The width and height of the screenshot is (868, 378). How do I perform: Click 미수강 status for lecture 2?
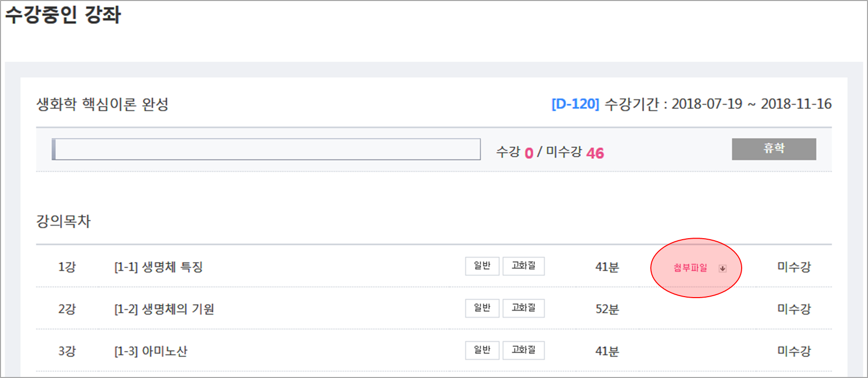coord(794,309)
